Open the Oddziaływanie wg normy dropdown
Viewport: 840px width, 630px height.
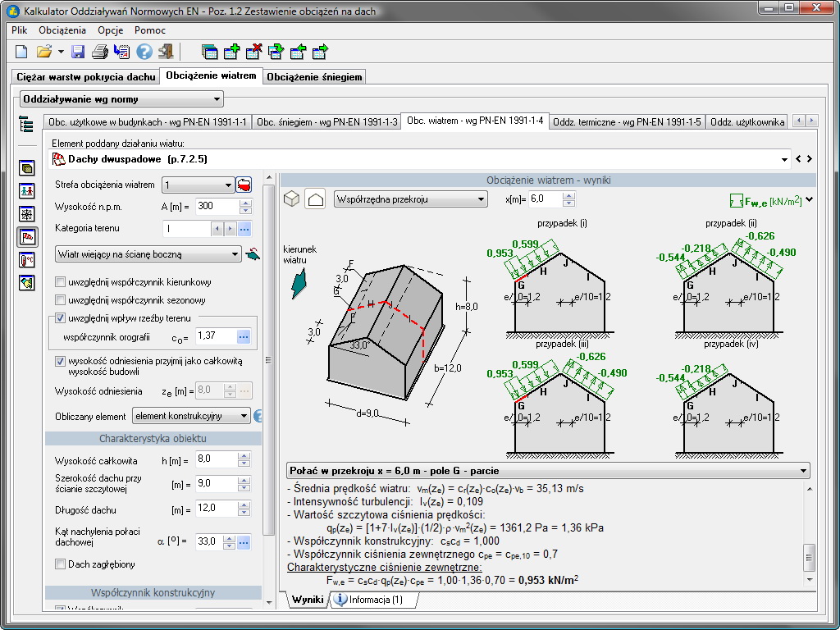(x=121, y=99)
